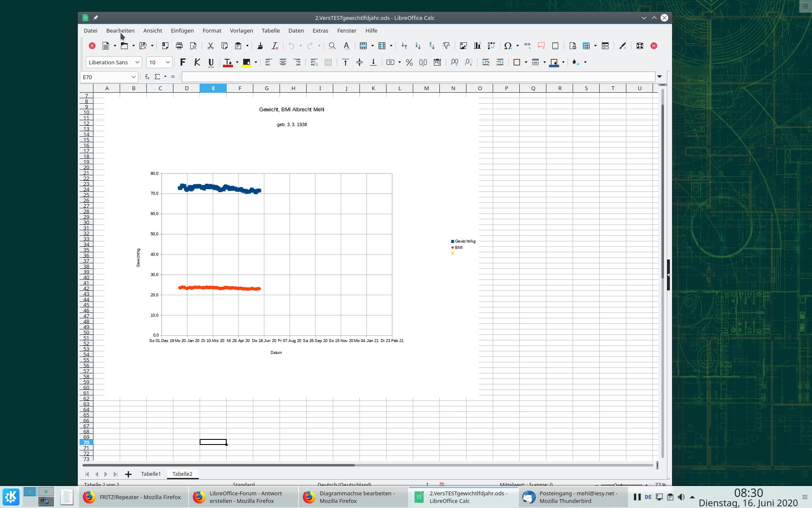Screen dimensions: 812x508
Task: Insert pivot table icon
Action: point(491,46)
